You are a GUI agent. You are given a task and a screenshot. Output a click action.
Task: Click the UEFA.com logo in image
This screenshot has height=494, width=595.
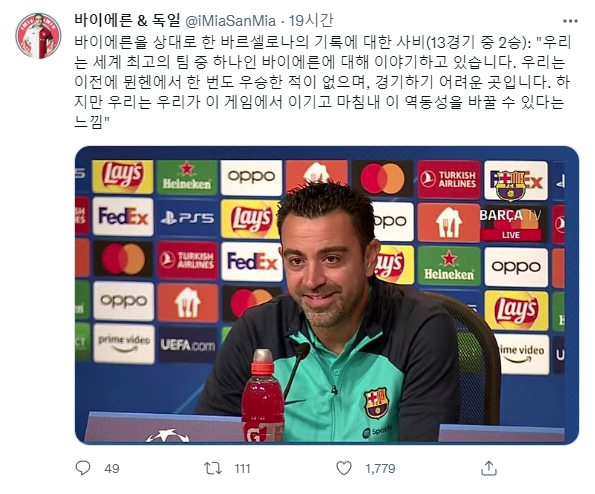click(187, 345)
